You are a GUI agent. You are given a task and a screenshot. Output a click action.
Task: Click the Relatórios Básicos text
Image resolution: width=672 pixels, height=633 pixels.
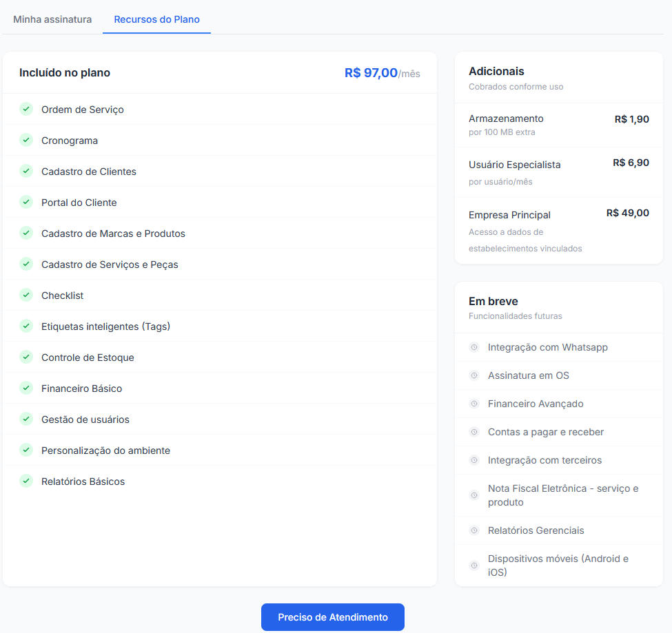[x=83, y=481]
